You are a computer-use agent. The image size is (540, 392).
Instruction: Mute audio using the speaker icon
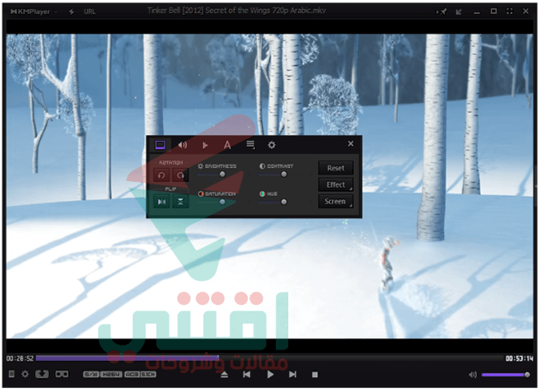click(x=473, y=375)
